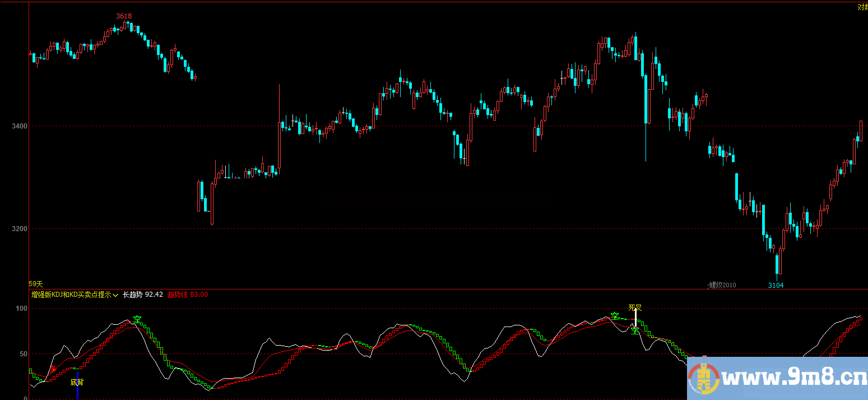Click the 螺纹2010 contract label
This screenshot has height=400, width=868.
click(x=722, y=285)
